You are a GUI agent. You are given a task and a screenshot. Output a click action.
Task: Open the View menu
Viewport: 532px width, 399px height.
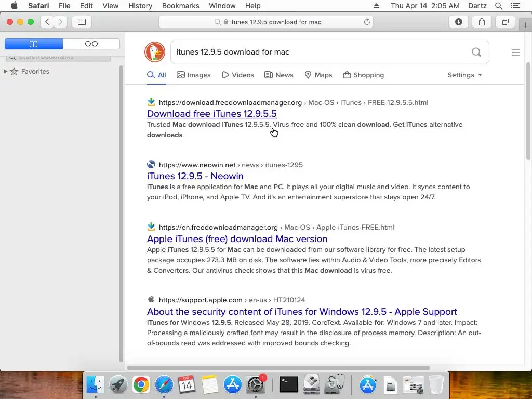110,6
